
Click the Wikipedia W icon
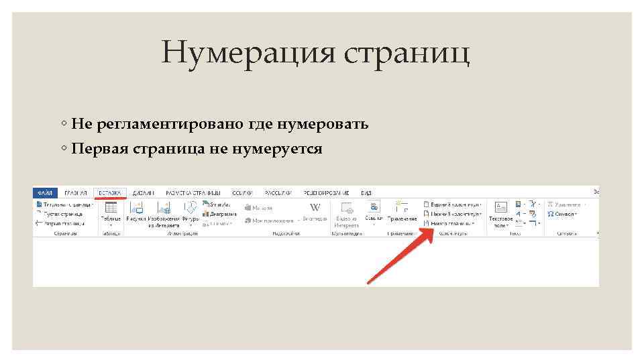tap(315, 208)
